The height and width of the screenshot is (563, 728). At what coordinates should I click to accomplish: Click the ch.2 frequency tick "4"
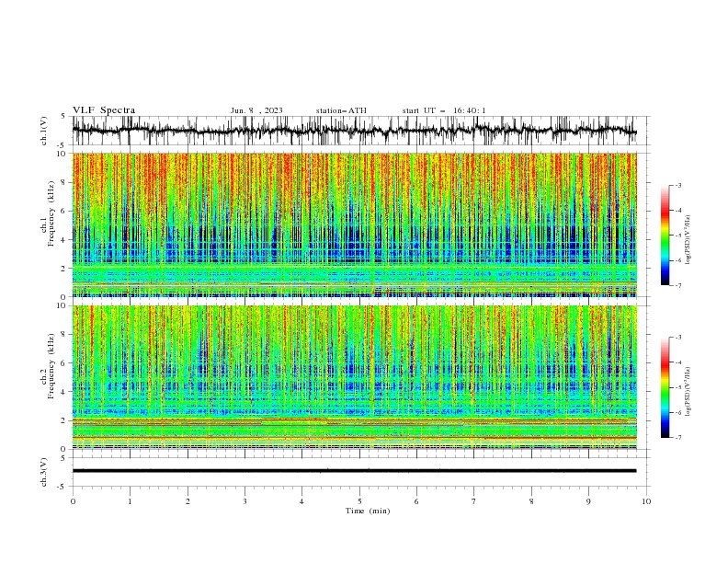pyautogui.click(x=65, y=392)
